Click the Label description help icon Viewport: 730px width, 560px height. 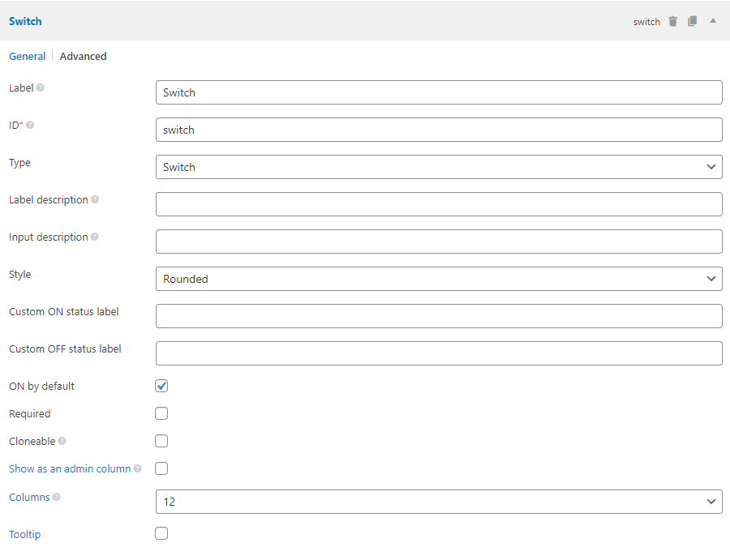[95, 199]
